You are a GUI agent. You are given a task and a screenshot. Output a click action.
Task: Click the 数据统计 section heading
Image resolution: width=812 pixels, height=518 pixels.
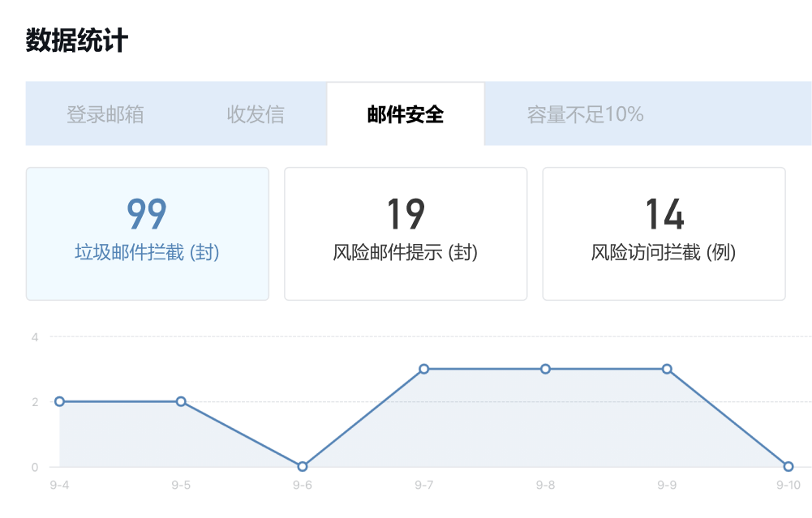point(77,40)
